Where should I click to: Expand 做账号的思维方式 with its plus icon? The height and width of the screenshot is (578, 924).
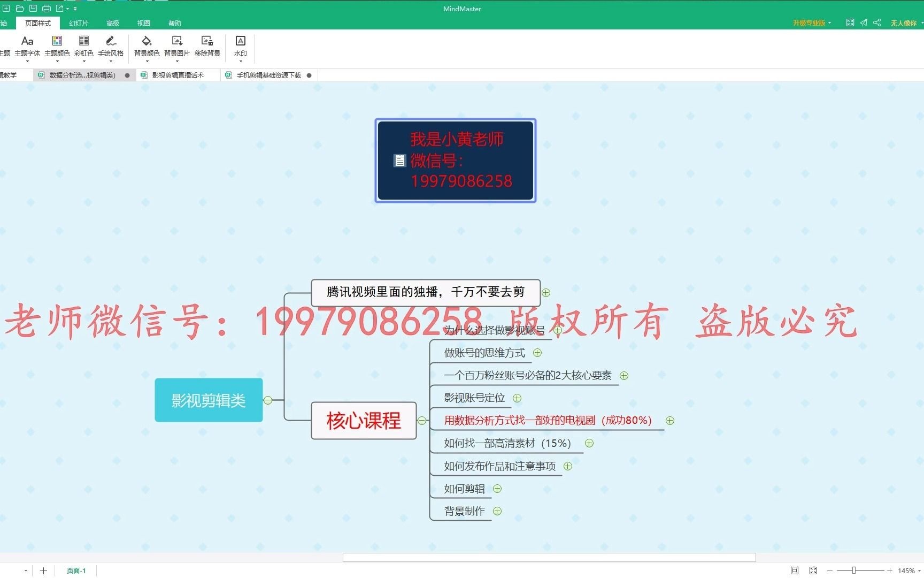tap(537, 353)
